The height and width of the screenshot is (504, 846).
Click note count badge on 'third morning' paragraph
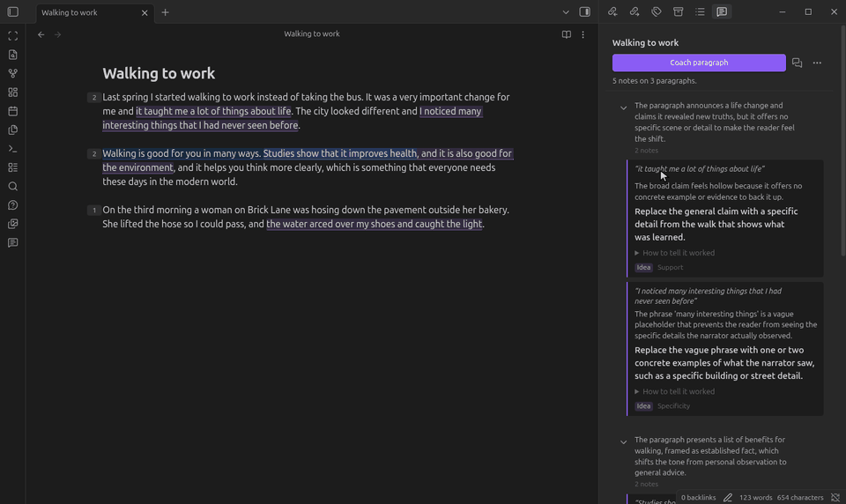click(94, 210)
